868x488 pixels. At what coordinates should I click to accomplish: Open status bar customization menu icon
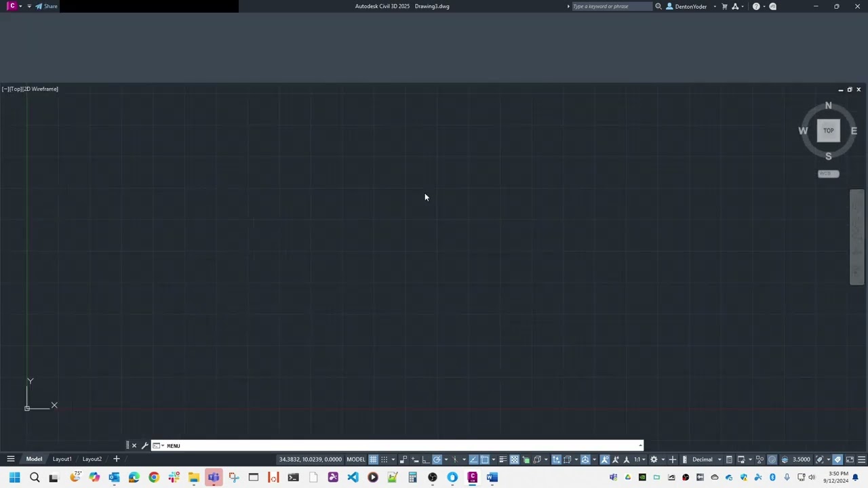point(861,460)
